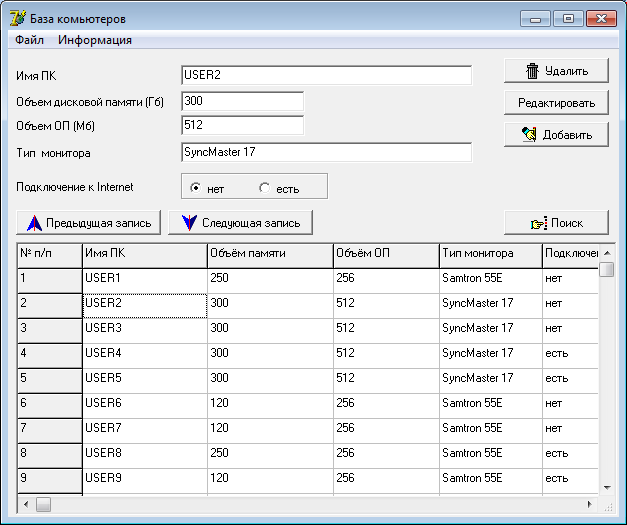Click the up arrow icon for Предыдущая запись
Screen dimensions: 627x525
34,222
